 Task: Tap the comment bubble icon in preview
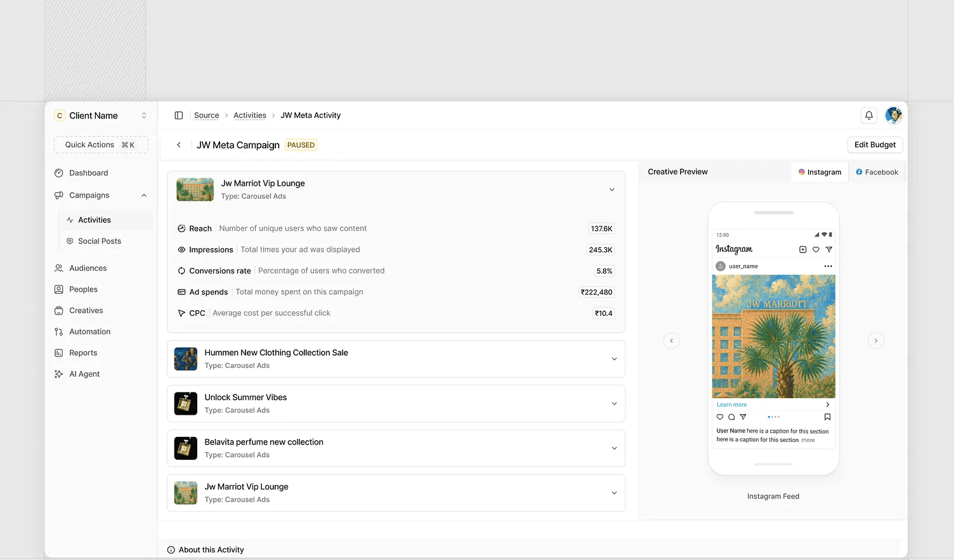point(731,417)
